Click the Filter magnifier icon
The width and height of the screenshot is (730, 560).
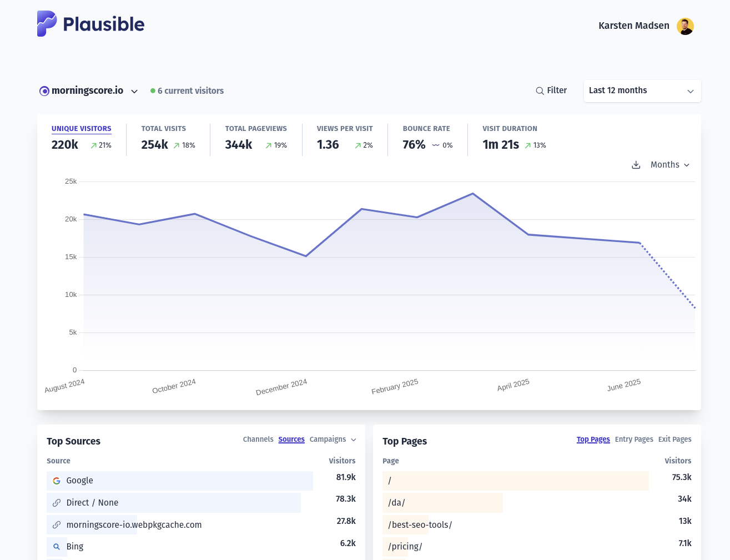coord(540,91)
